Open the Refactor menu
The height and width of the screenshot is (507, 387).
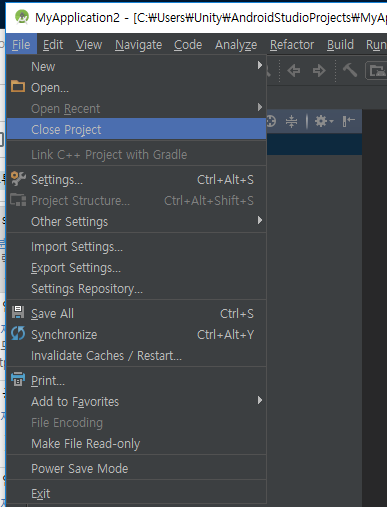(x=292, y=45)
